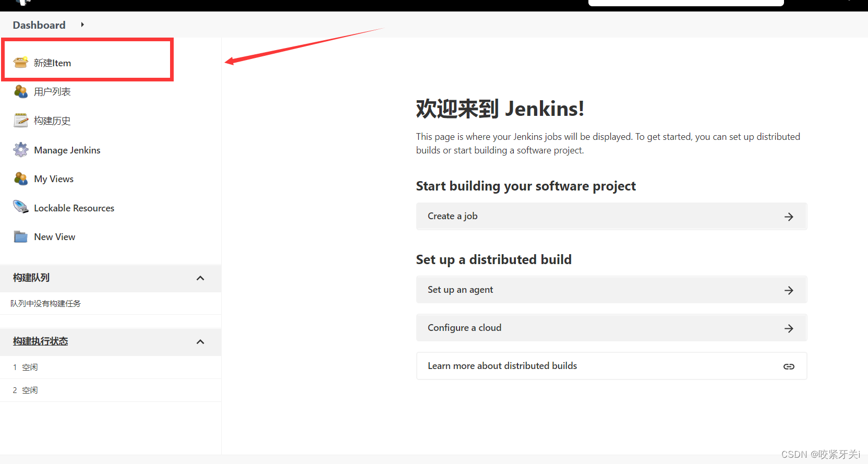Click Start building your software project heading
This screenshot has height=464, width=868.
click(526, 186)
